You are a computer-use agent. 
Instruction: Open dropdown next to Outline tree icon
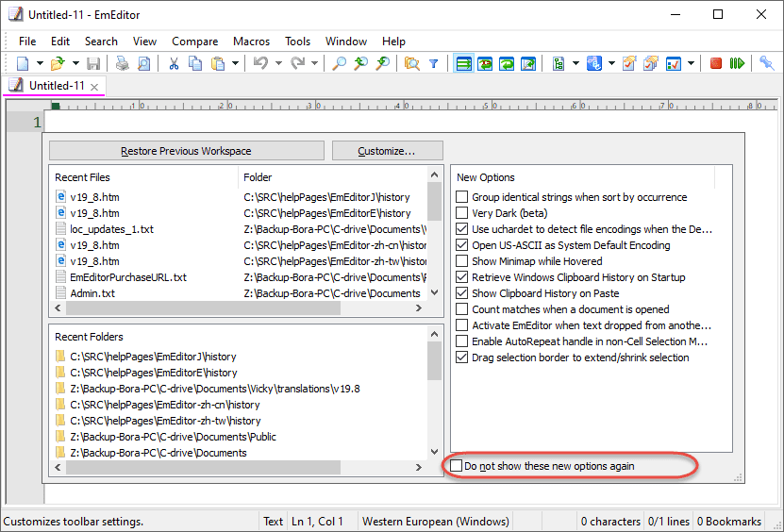pos(575,63)
